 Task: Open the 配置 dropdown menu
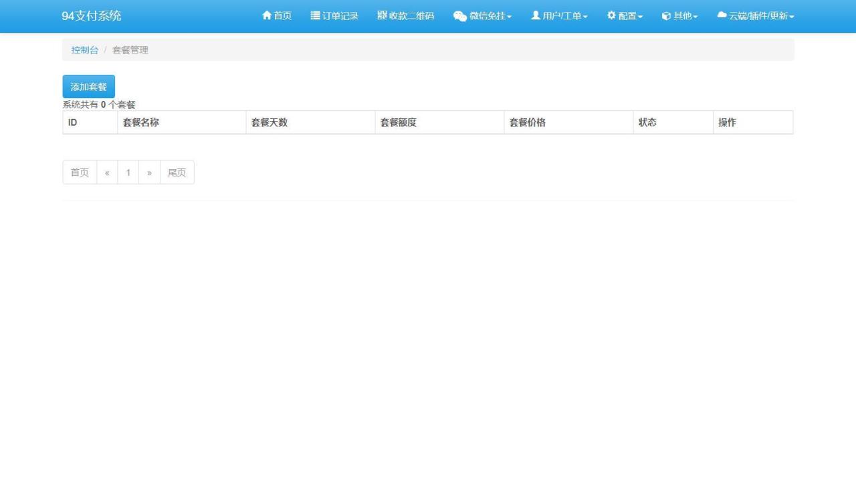(x=624, y=16)
